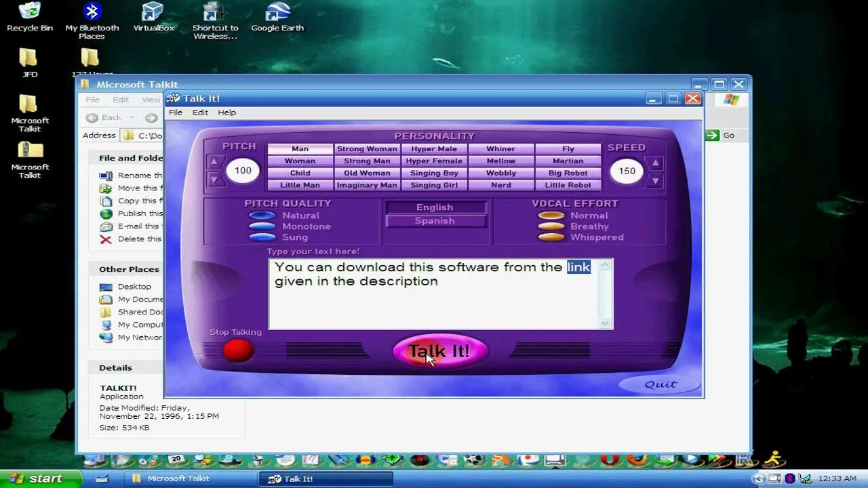
Task: Click the Start button
Action: 41,479
